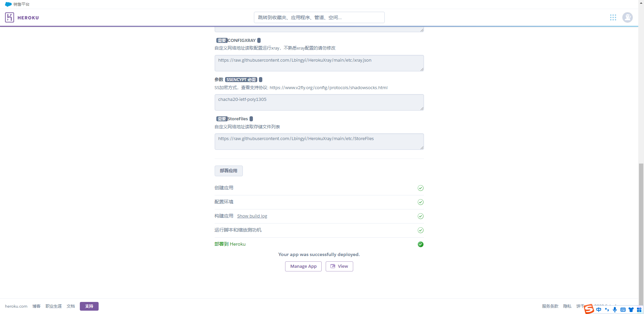This screenshot has width=644, height=314.
Task: Open the 服务条款 footer link
Action: pyautogui.click(x=550, y=306)
